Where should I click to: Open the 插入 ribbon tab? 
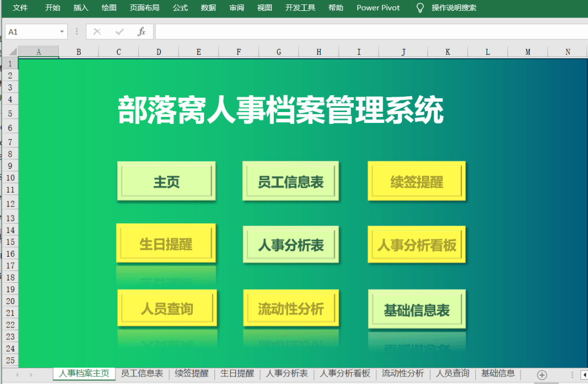click(x=81, y=8)
